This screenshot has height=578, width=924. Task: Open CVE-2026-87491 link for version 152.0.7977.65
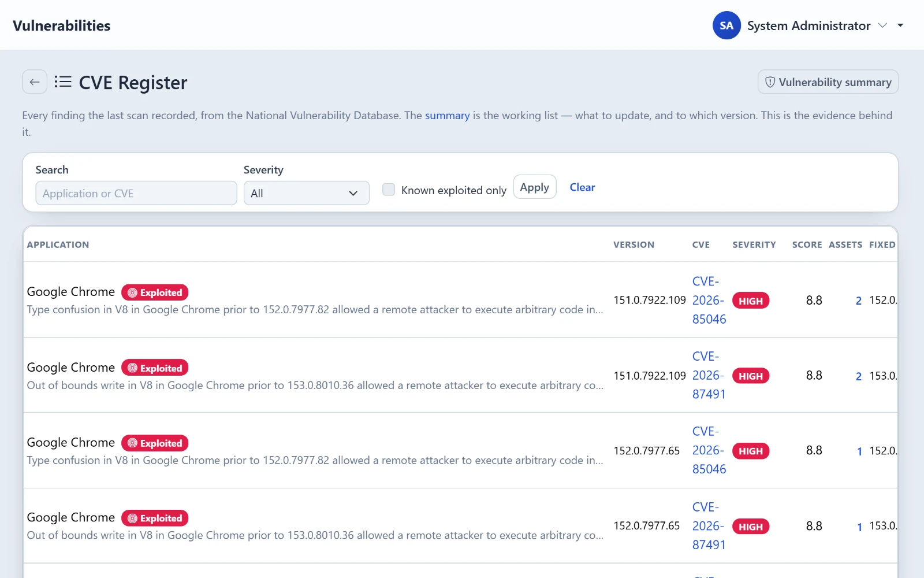tap(709, 526)
